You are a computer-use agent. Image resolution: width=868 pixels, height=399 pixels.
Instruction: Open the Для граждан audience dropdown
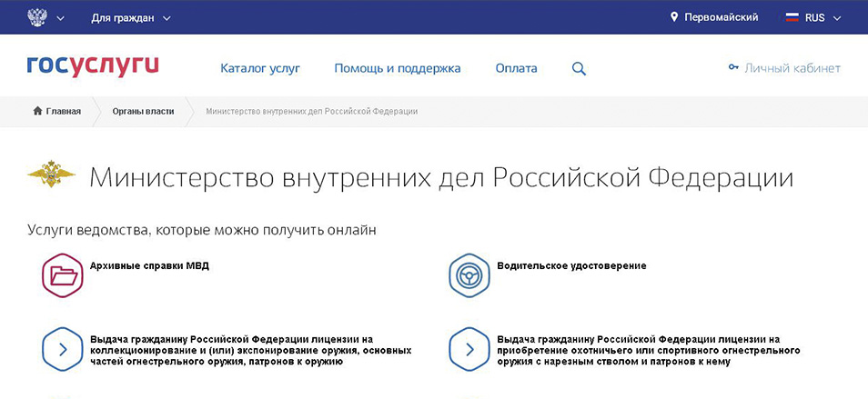tap(131, 17)
